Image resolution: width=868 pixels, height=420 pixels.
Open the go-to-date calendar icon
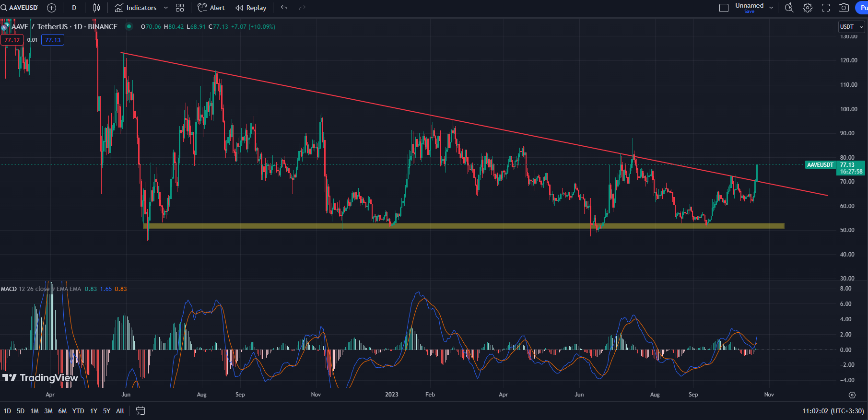140,411
